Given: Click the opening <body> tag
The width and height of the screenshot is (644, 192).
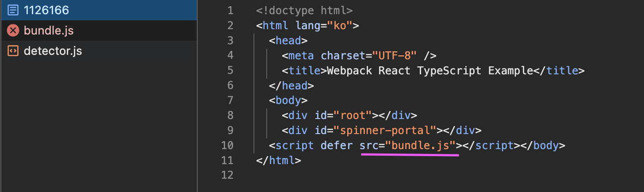Looking at the screenshot, I should click(288, 100).
